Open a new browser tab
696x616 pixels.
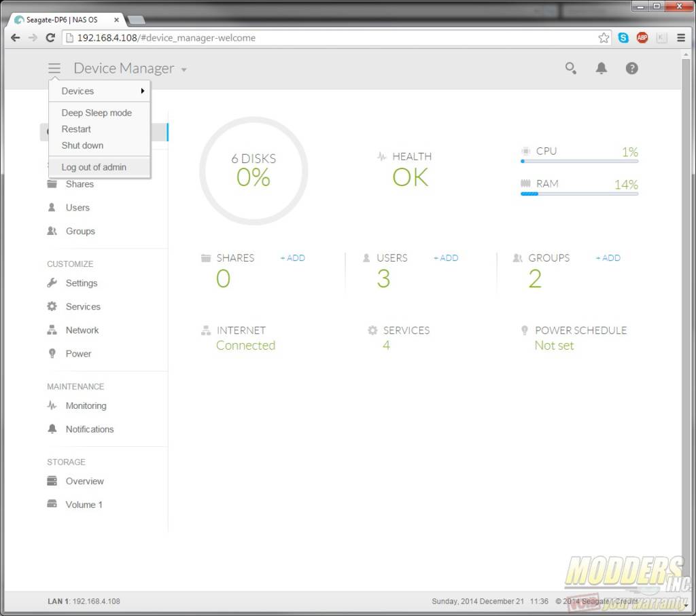136,20
